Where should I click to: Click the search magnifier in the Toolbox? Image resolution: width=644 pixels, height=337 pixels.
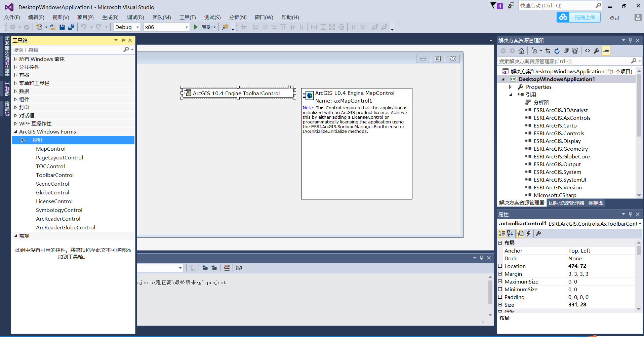tap(126, 49)
